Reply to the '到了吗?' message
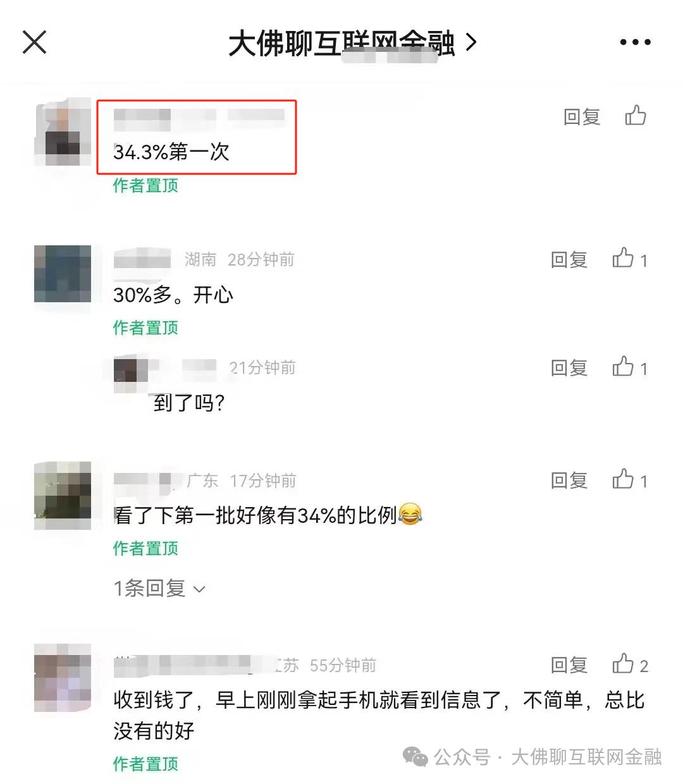Viewport: 683px width, 784px height. point(569,368)
